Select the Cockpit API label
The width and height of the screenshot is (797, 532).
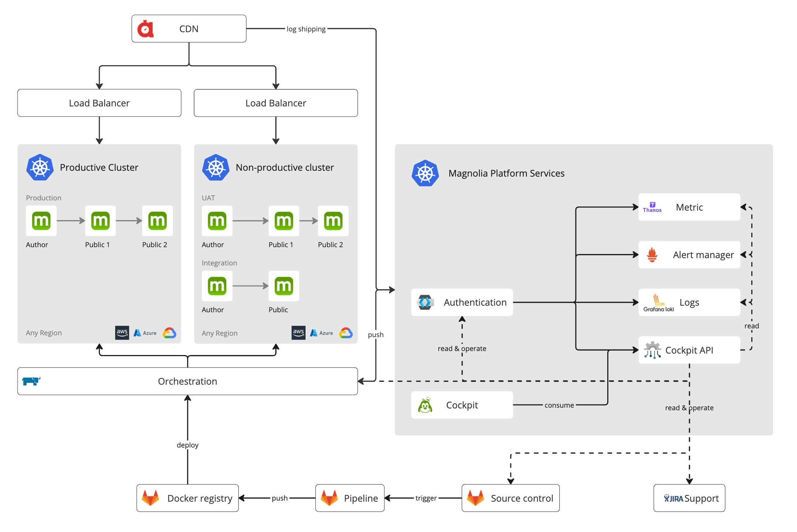689,350
